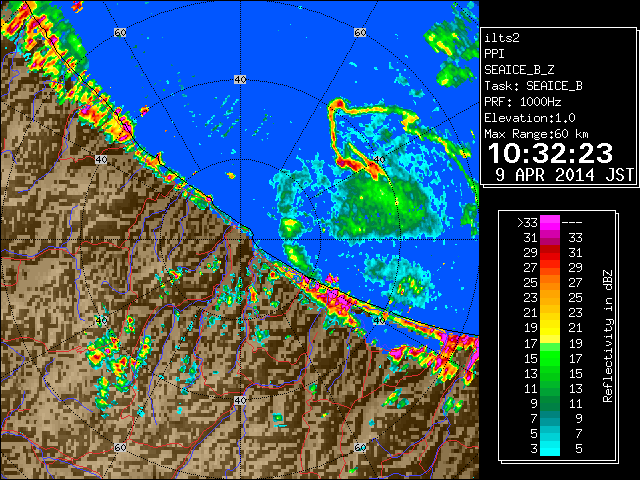
Task: Select the 'PPI' scan type text
Action: 494,54
